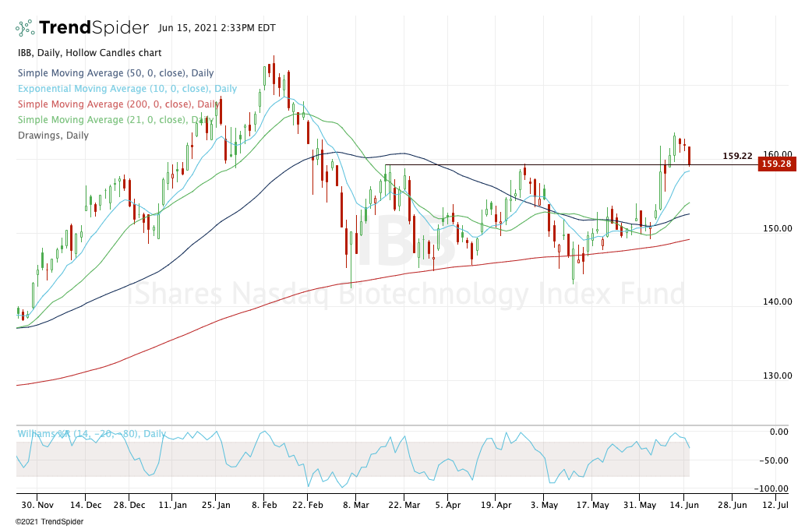This screenshot has height=529, width=812.
Task: Click the '11. Jan' date axis label
Action: (x=172, y=505)
